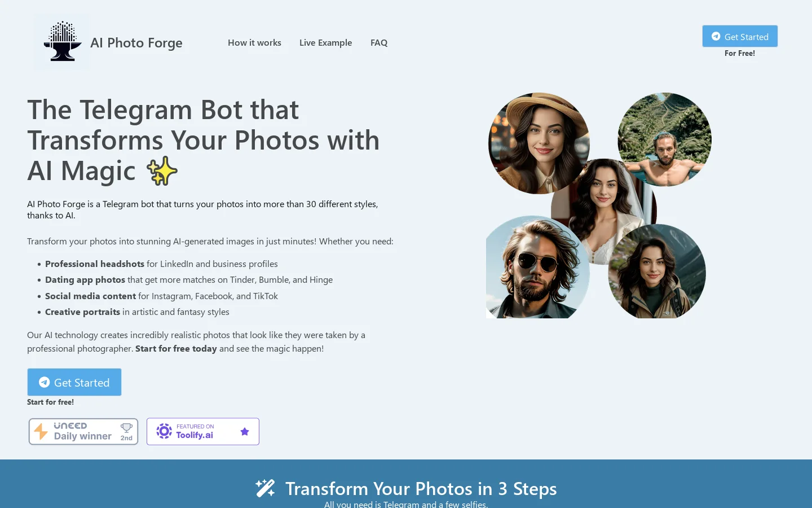Image resolution: width=812 pixels, height=508 pixels.
Task: Click the Toolify.ai gear logo icon
Action: [x=164, y=431]
